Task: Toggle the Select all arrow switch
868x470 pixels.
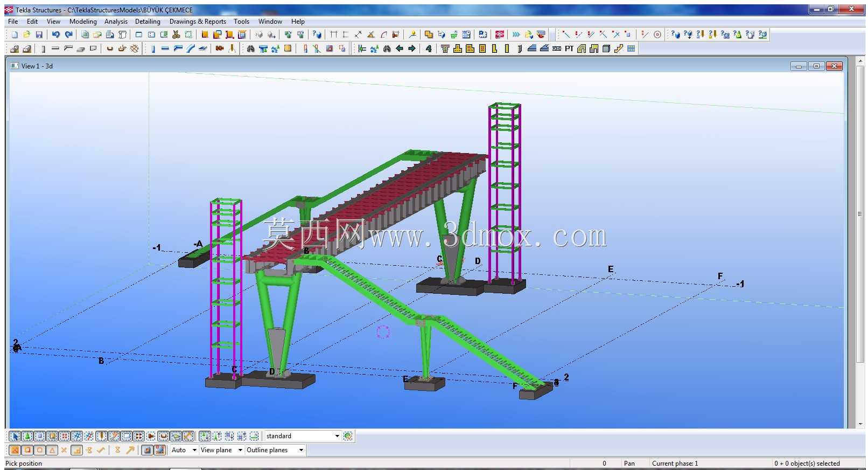Action: (x=15, y=436)
